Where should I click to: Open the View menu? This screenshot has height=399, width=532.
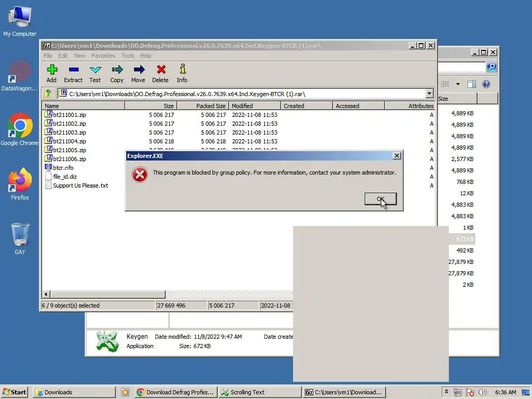point(79,56)
